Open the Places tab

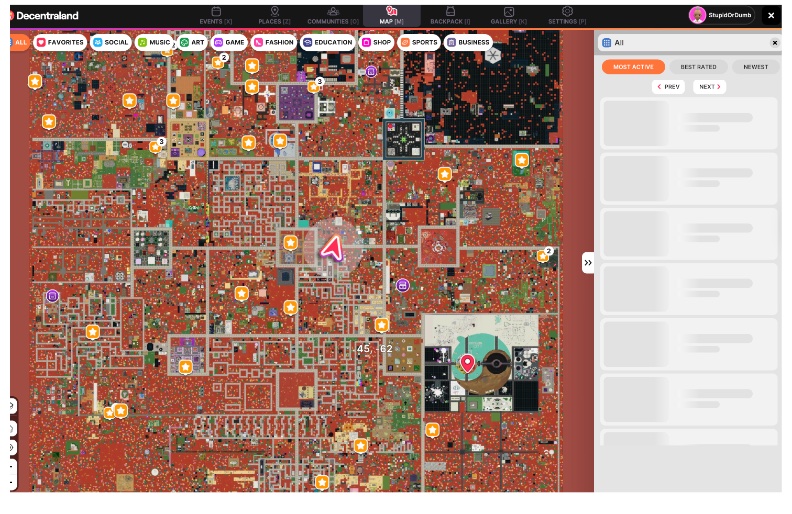coord(274,16)
